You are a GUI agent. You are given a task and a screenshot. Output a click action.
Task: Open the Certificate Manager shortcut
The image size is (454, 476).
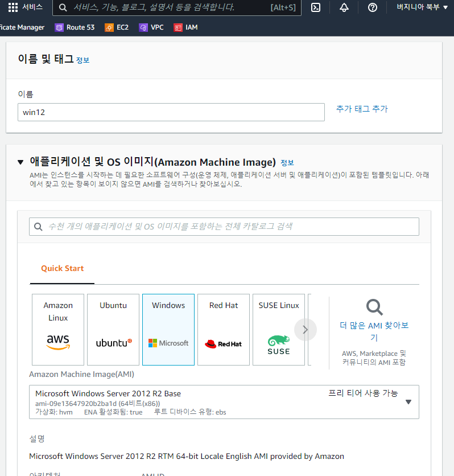tap(22, 28)
